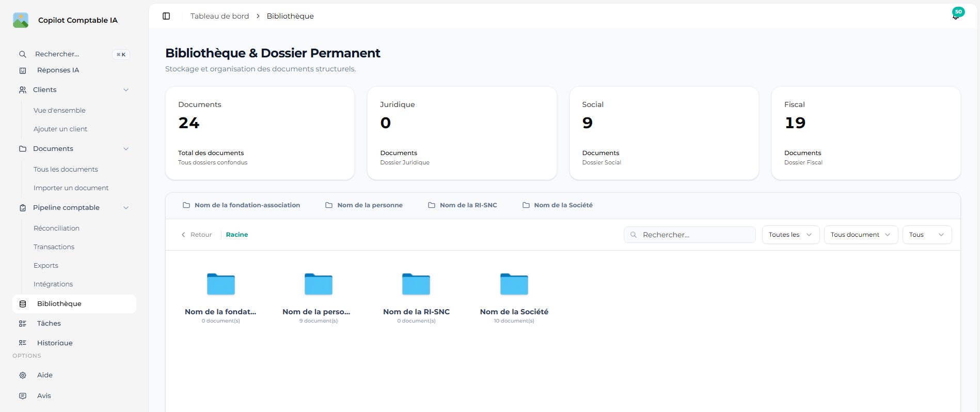Expand the Tous dropdown filter
Viewport: 980px width, 412px height.
926,235
